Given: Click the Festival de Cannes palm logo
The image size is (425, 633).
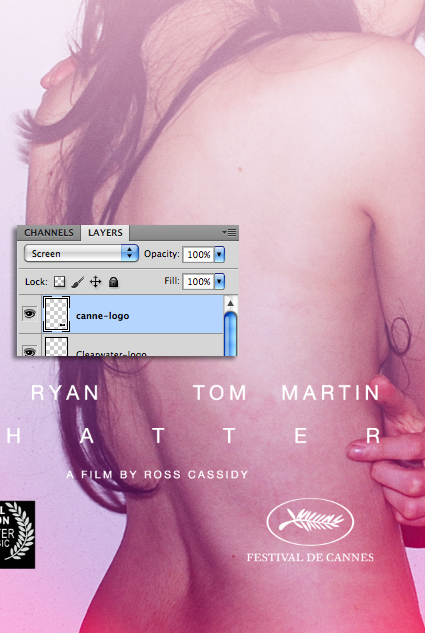Looking at the screenshot, I should pos(310,522).
